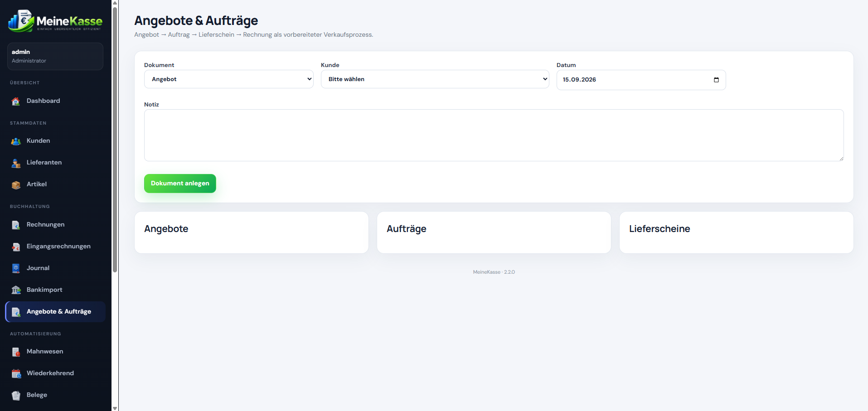Screen dimensions: 868x411
Task: Click the Artikel box icon
Action: pos(16,184)
